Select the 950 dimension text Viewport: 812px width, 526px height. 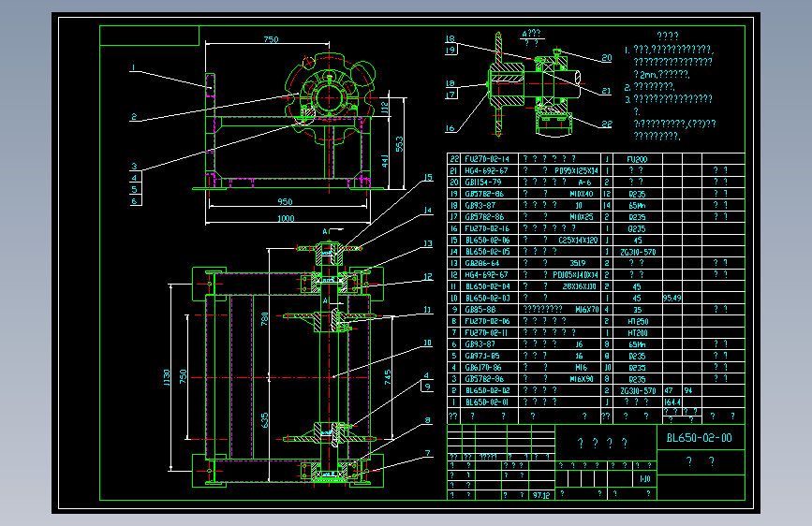[285, 202]
